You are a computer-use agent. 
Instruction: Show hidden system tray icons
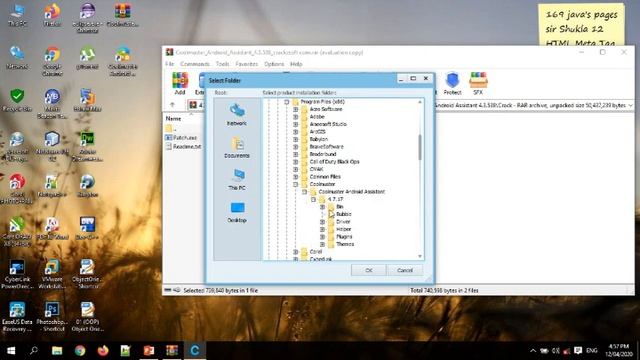click(533, 351)
